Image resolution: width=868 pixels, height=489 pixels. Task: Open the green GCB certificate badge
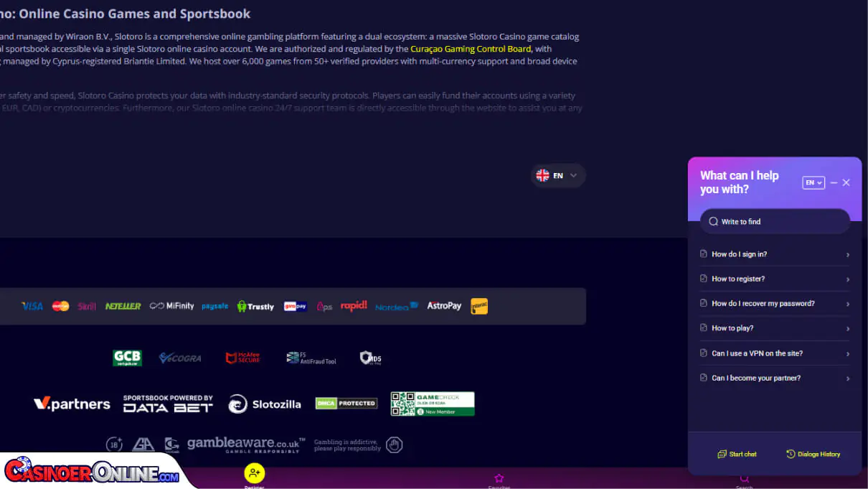127,358
